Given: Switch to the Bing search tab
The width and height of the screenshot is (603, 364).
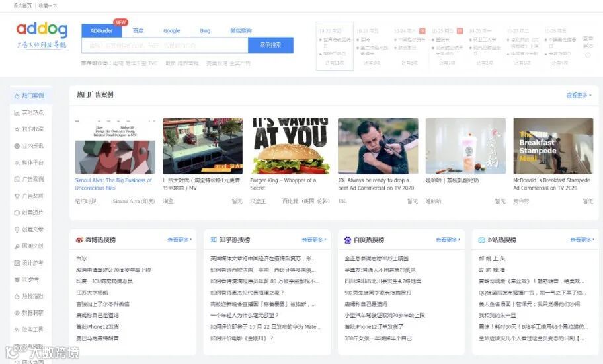Looking at the screenshot, I should (x=205, y=31).
